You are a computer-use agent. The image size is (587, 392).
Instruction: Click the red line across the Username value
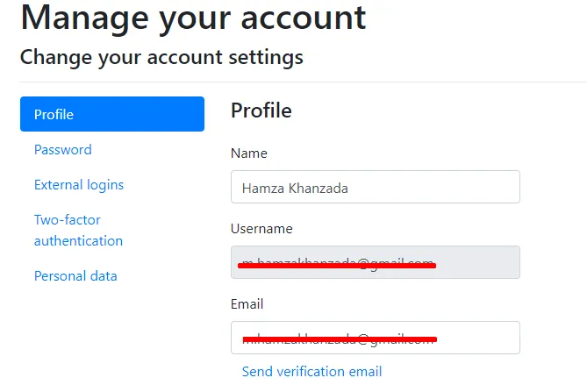(338, 265)
